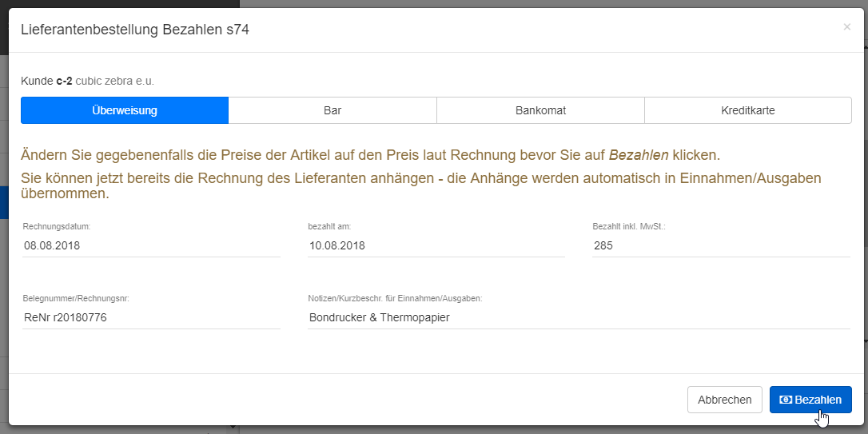Screen dimensions: 868x434
Task: Click the money icon on Bezahlen button
Action: point(786,400)
